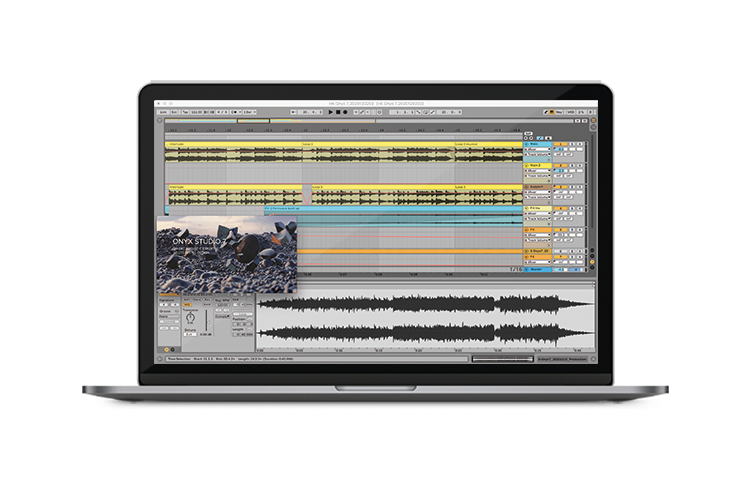The image size is (750, 490).
Task: Click the Onyx Studio 7 video window
Action: pyautogui.click(x=227, y=254)
